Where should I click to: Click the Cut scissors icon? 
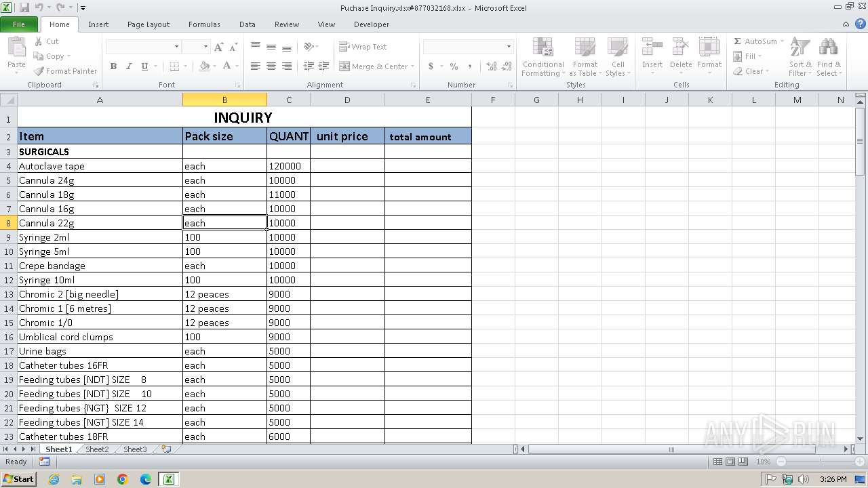(38, 41)
